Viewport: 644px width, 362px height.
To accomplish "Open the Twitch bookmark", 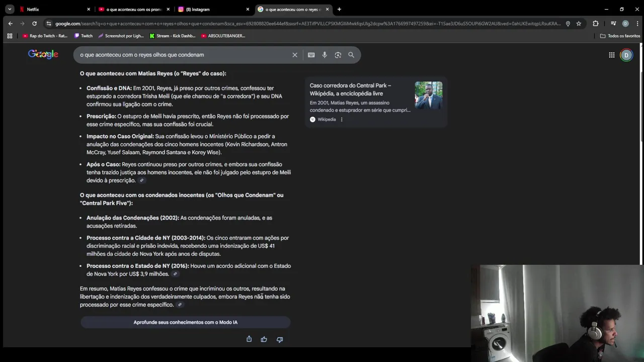I will (84, 36).
